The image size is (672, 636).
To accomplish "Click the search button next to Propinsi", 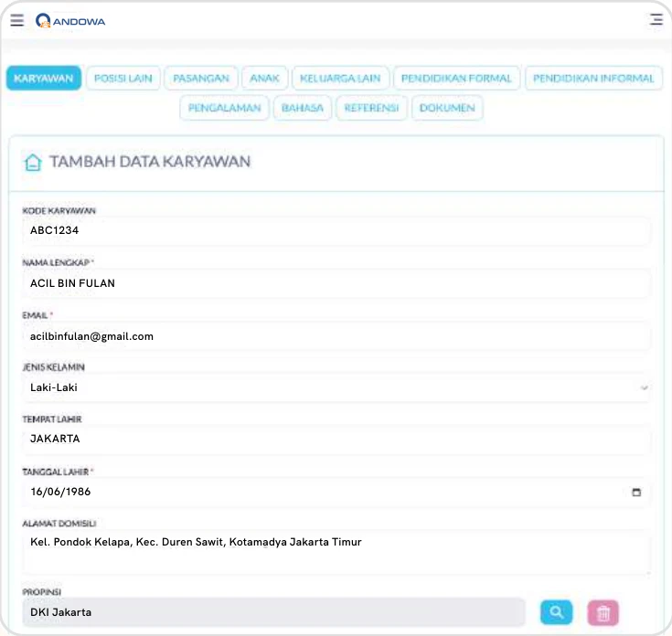I will click(x=556, y=612).
